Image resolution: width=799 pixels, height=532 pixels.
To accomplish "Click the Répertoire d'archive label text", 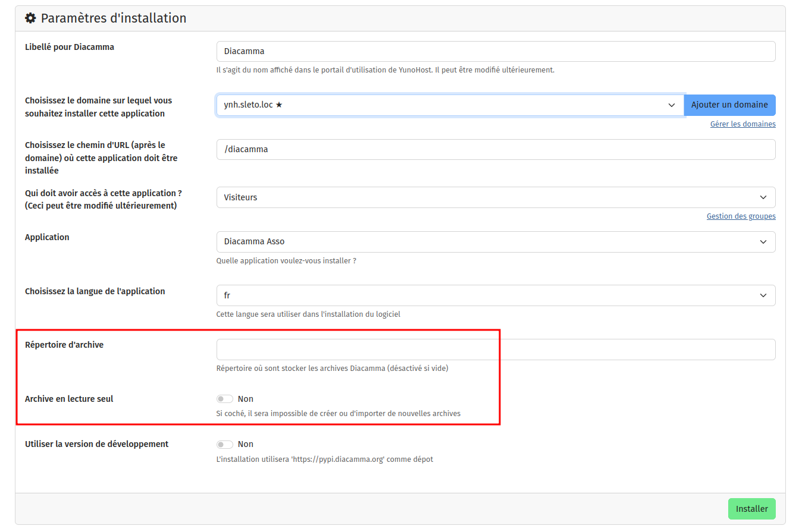I will click(64, 345).
